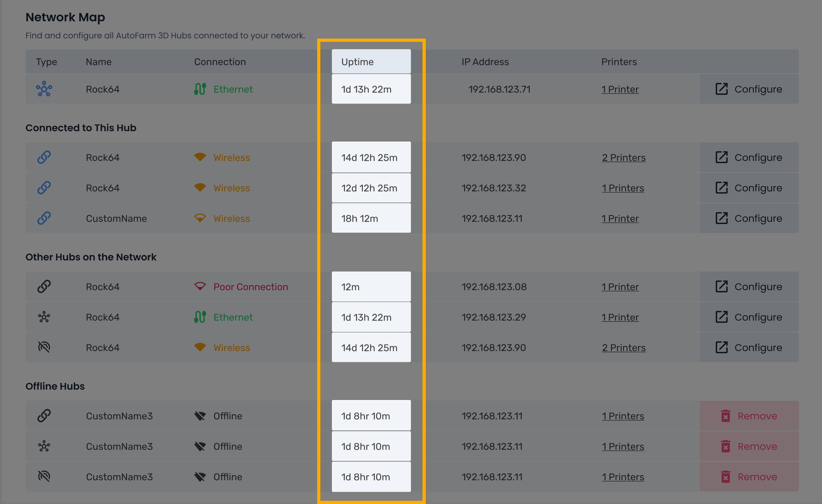This screenshot has width=822, height=504.
Task: Open the 2 Printers link for Rock64 at 192.168.123.90
Action: click(x=624, y=157)
